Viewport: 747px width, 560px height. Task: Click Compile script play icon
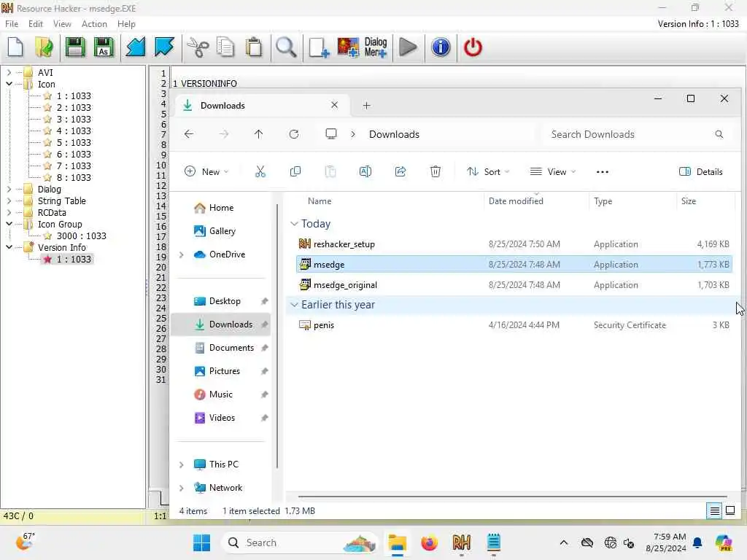(408, 47)
